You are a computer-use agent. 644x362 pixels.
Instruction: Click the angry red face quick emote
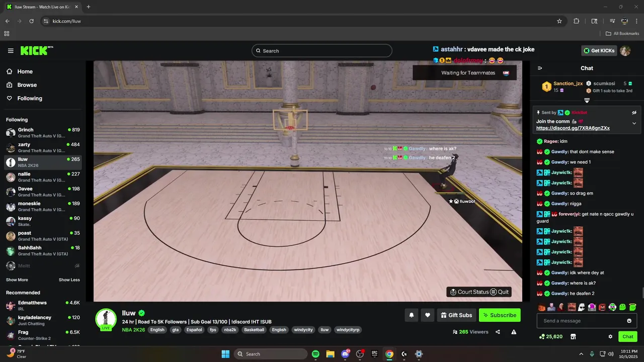[x=602, y=307]
